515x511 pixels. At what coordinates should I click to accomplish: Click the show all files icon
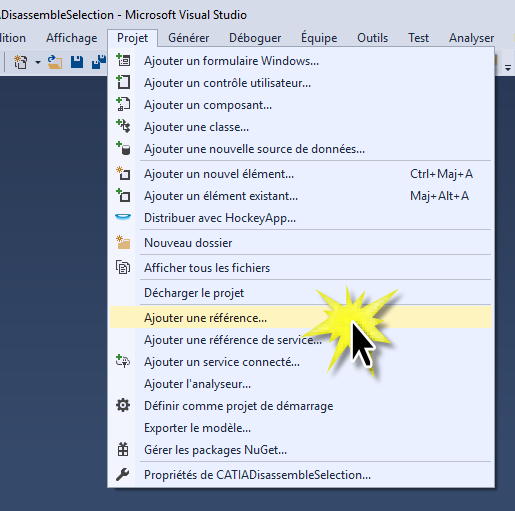(123, 268)
